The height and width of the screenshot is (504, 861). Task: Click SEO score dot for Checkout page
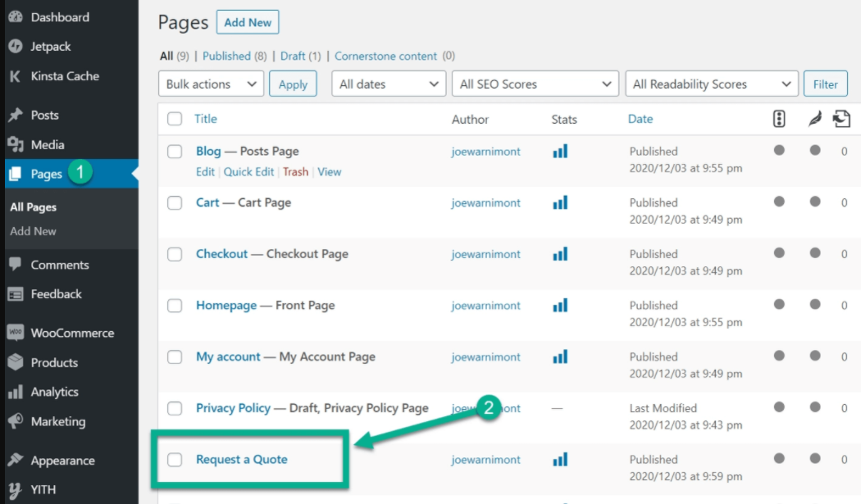click(x=779, y=253)
